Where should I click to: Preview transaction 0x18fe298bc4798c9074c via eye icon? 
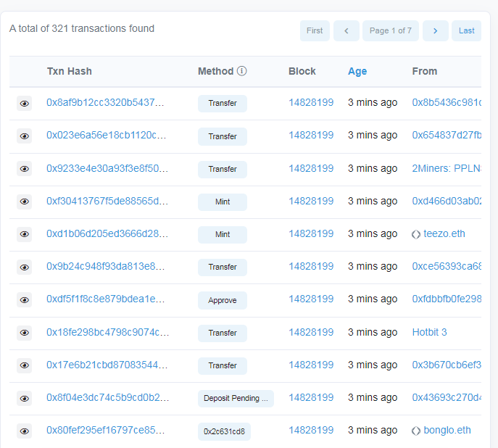pyautogui.click(x=24, y=333)
